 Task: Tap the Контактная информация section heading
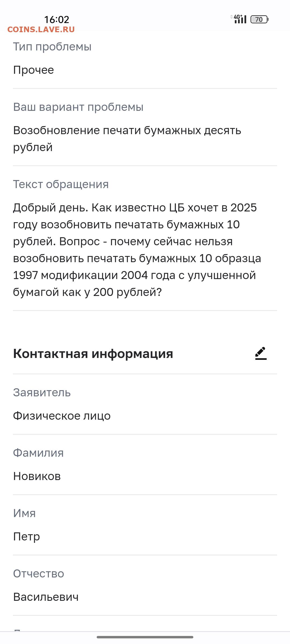coord(93,354)
